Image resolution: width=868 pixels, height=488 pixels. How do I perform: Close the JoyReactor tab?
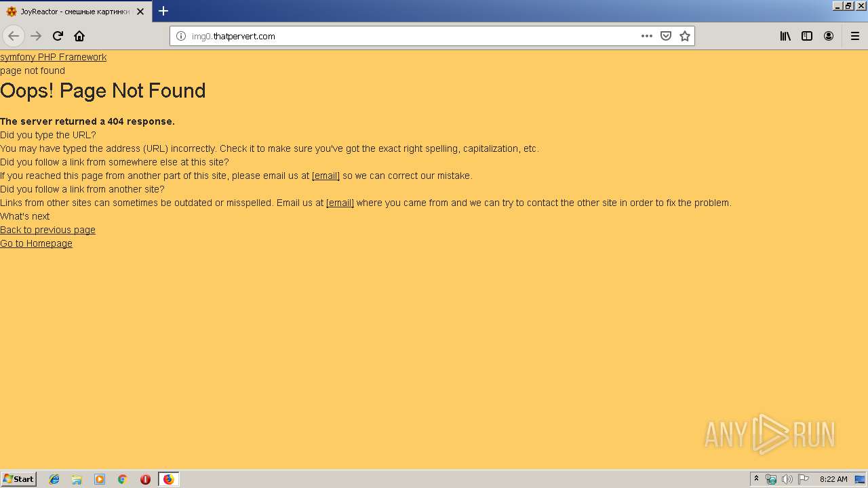(140, 12)
